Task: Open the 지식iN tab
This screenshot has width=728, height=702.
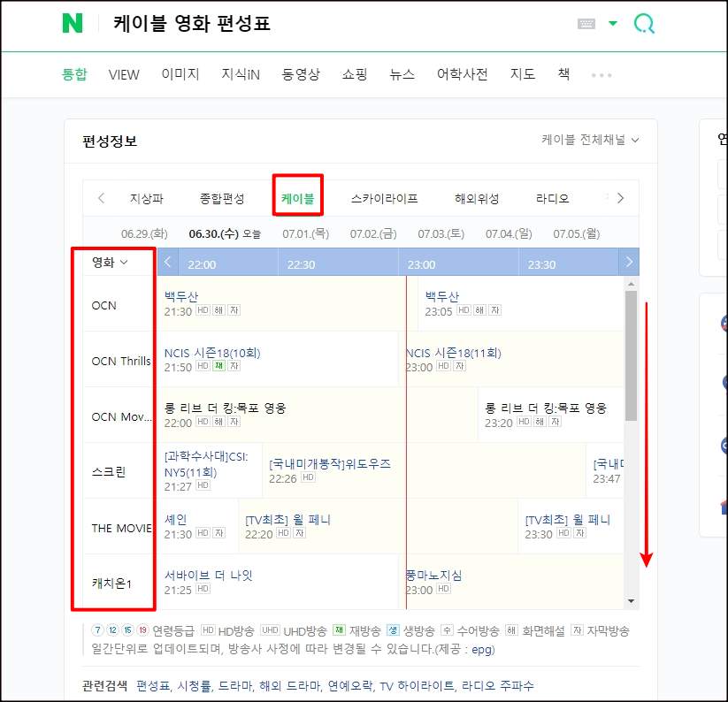Action: point(241,74)
